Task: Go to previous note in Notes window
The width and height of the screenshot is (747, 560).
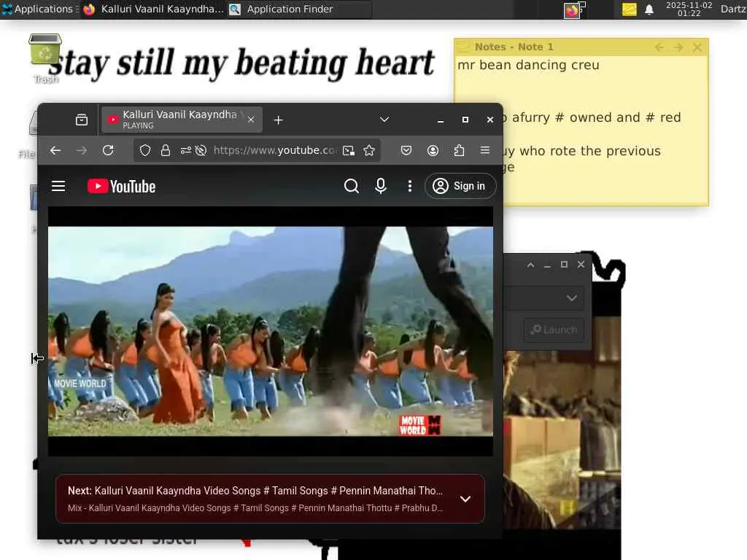Action: (x=659, y=47)
